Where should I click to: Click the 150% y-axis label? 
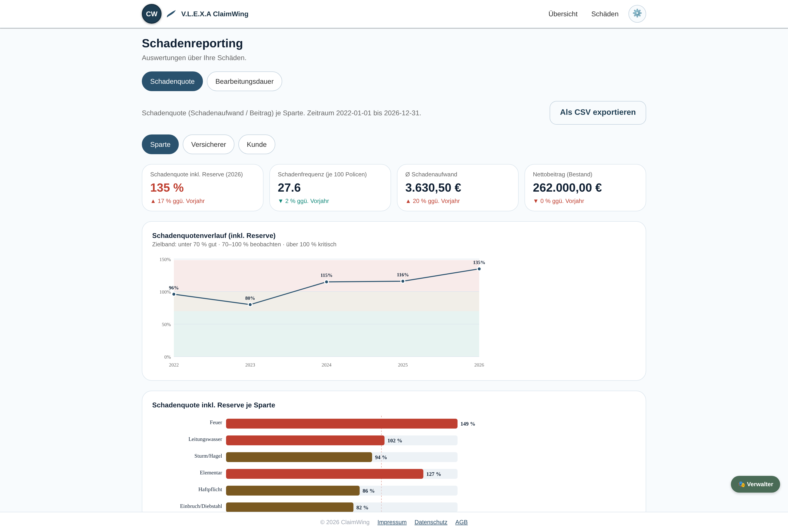165,259
